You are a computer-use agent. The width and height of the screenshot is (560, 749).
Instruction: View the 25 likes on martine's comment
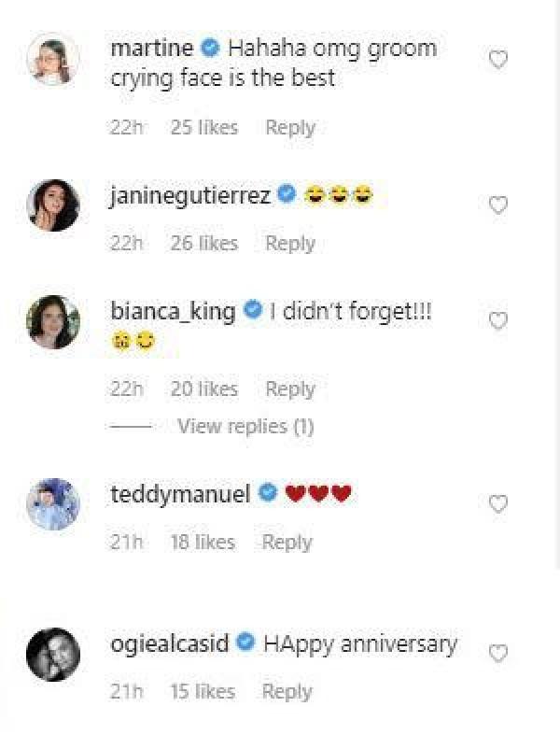click(203, 128)
